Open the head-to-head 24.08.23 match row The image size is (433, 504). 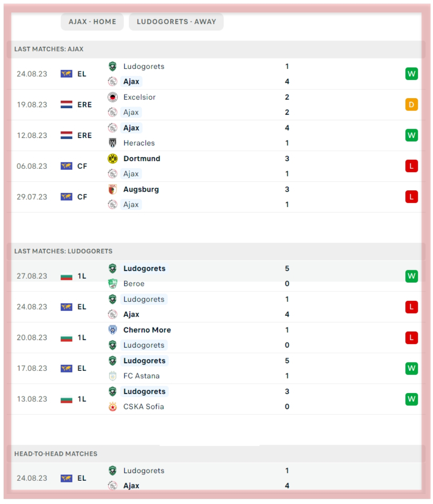pos(216,478)
